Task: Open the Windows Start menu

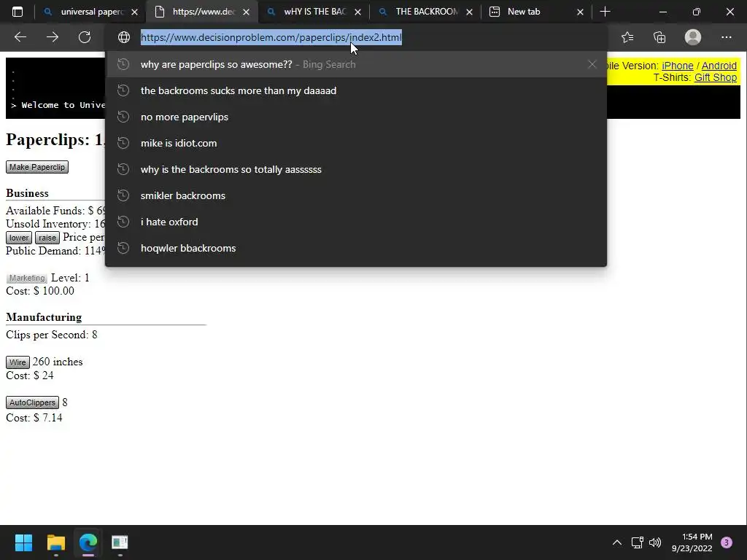Action: click(x=23, y=542)
